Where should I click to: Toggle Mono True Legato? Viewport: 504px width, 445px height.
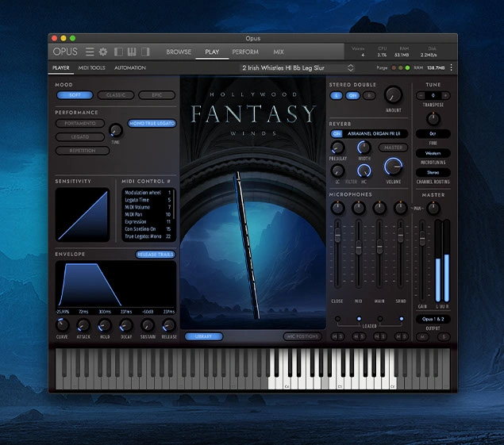(x=152, y=124)
